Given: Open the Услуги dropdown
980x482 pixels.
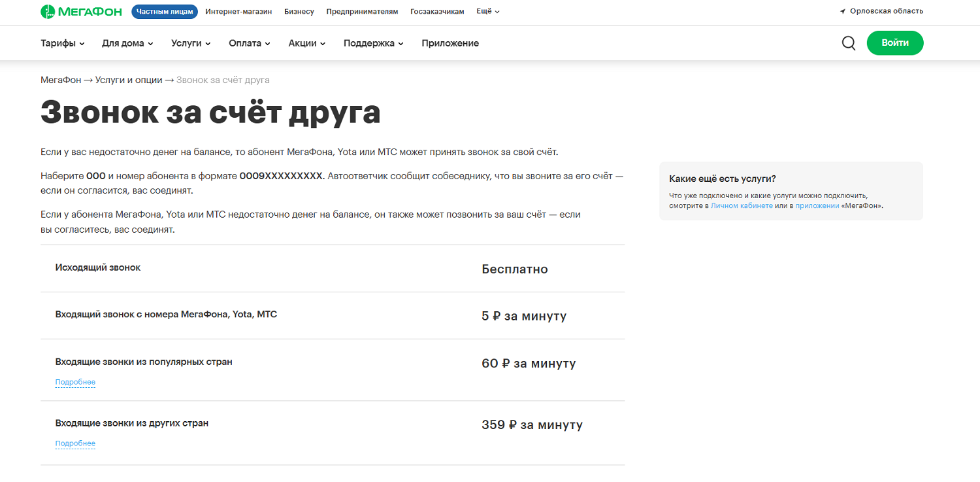Looking at the screenshot, I should (191, 43).
